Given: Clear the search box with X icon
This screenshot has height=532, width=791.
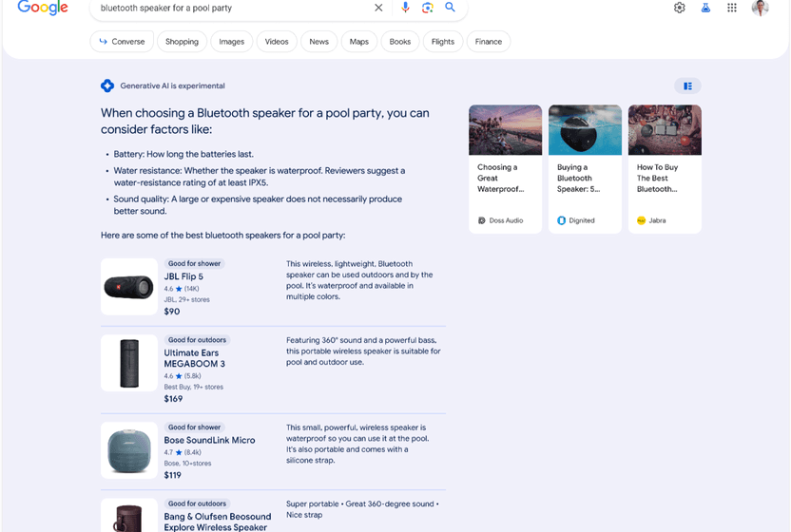Looking at the screenshot, I should point(378,8).
